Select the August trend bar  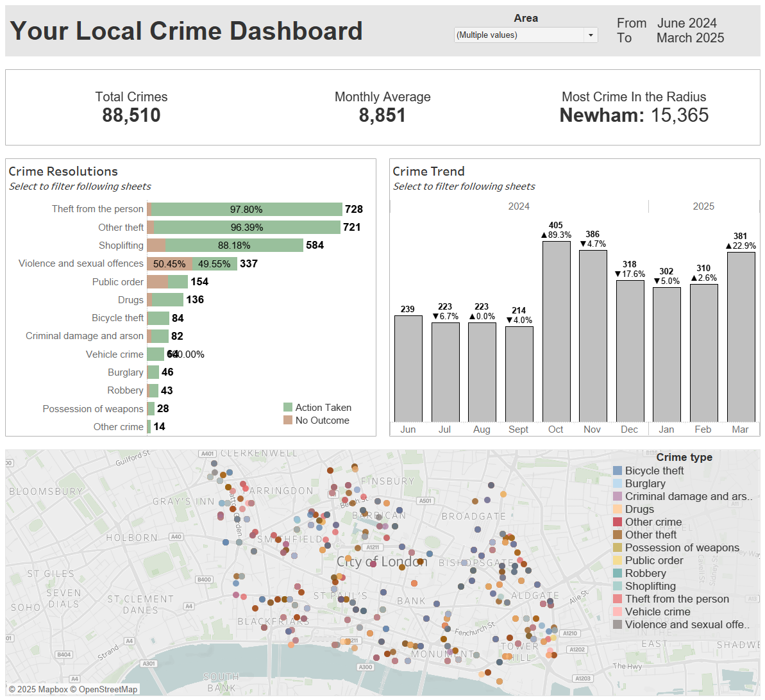482,372
